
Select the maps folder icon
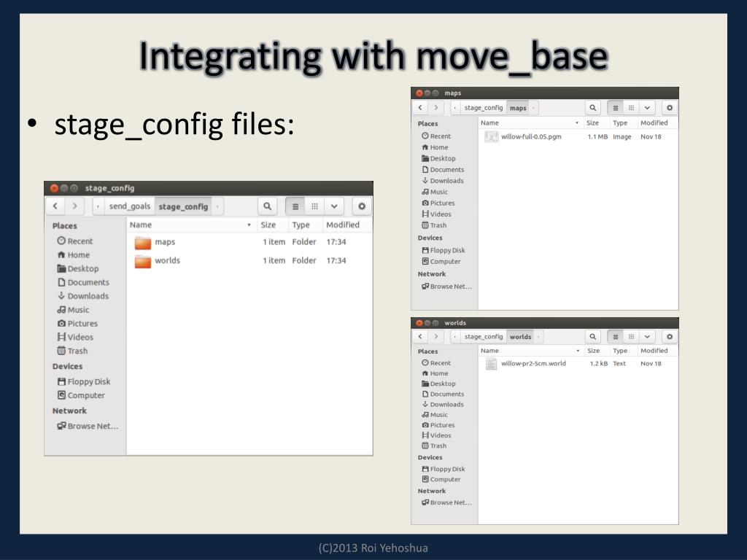pos(142,242)
